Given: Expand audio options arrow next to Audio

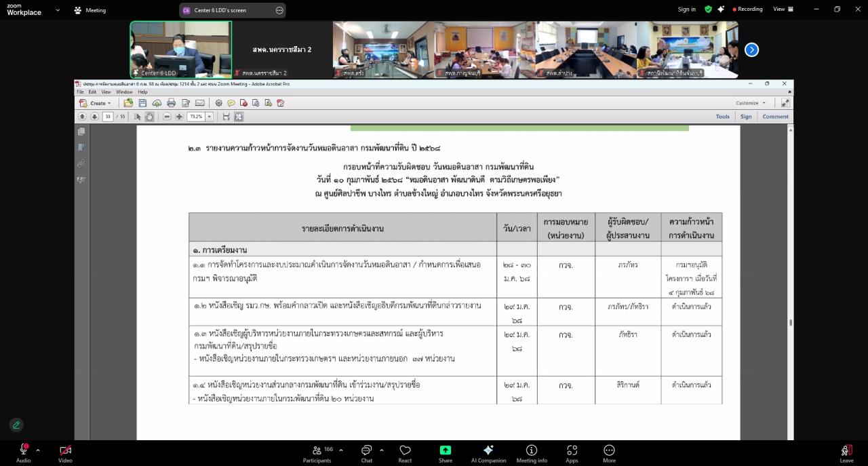Looking at the screenshot, I should point(38,450).
